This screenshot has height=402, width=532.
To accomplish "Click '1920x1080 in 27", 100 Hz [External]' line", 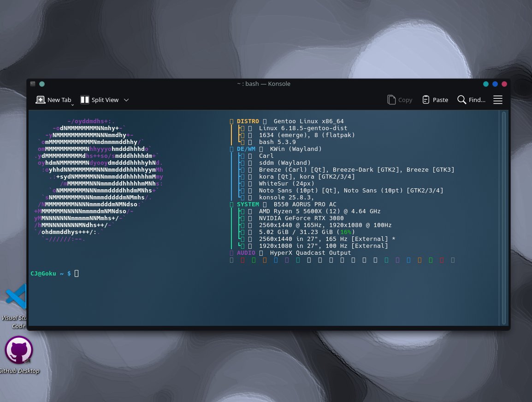I will [x=323, y=246].
